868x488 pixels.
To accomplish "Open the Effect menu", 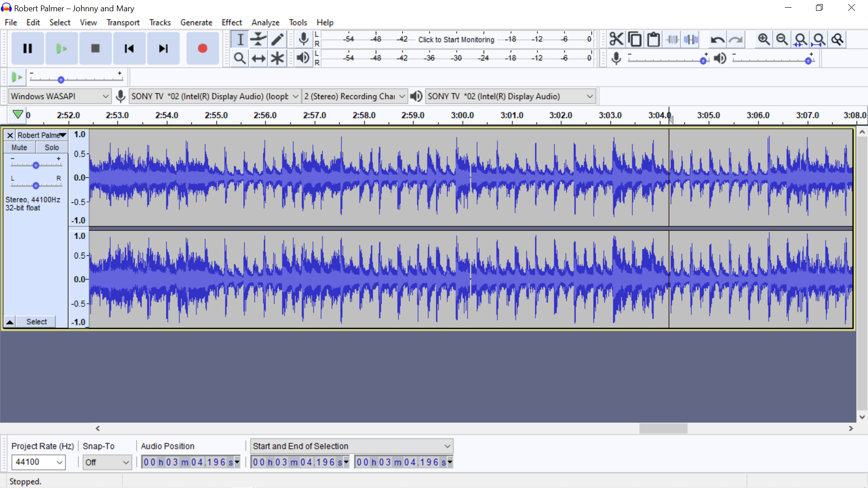I will 232,23.
